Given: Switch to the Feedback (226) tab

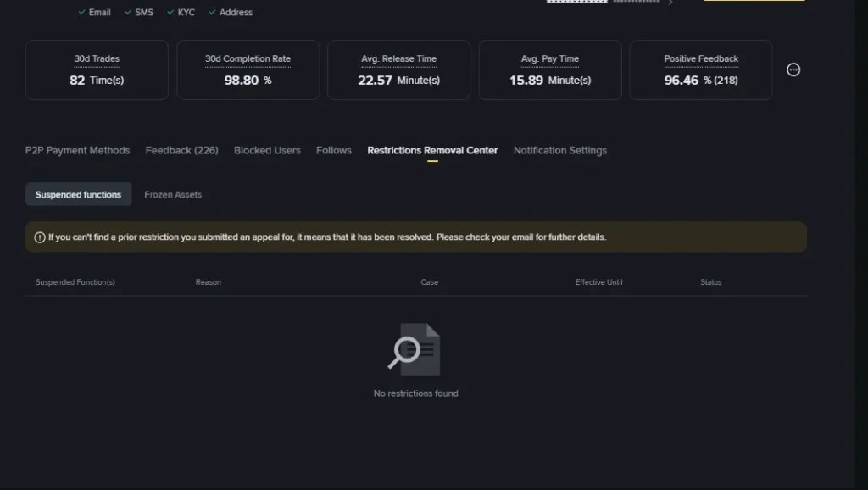Looking at the screenshot, I should tap(181, 150).
